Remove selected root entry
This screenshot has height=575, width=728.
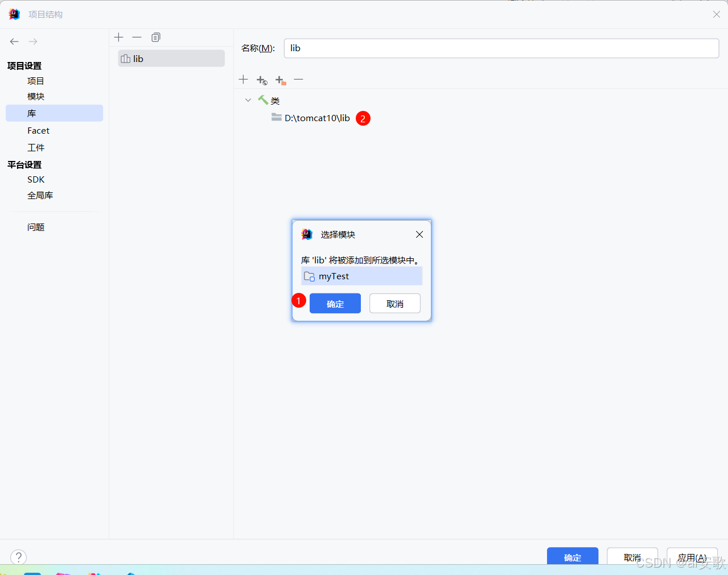[x=298, y=79]
